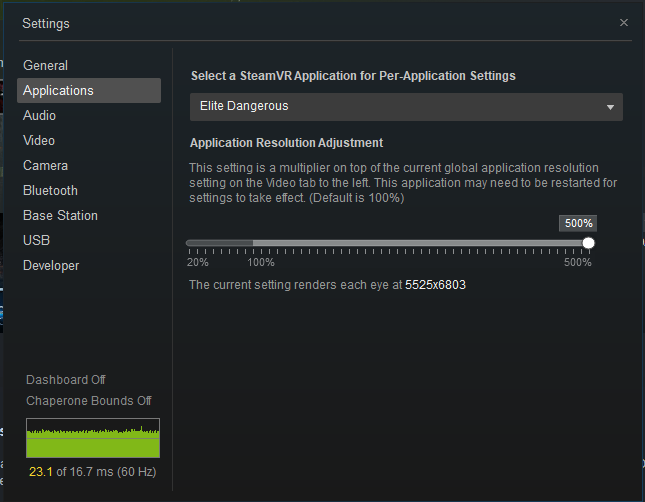This screenshot has height=502, width=645.
Task: Click the 20% slider minimum label
Action: 197,263
